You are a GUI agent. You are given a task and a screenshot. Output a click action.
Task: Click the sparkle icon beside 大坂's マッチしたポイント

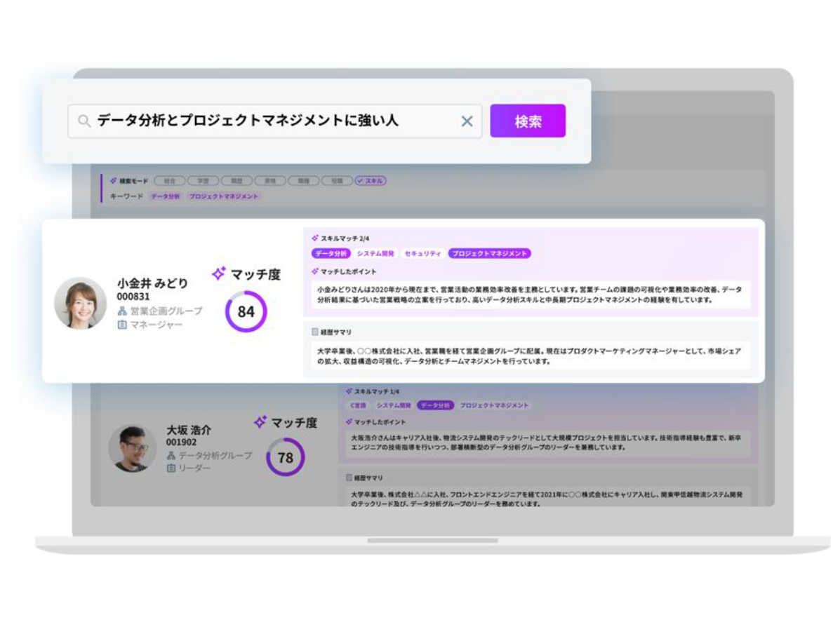pyautogui.click(x=349, y=422)
